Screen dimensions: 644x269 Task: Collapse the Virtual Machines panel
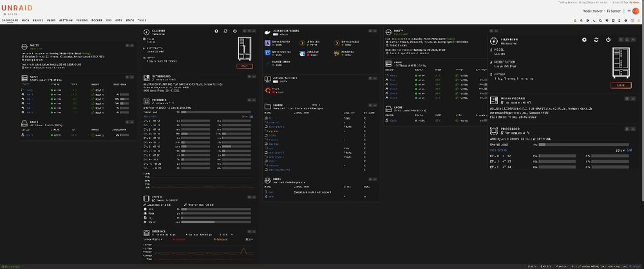pyautogui.click(x=374, y=78)
